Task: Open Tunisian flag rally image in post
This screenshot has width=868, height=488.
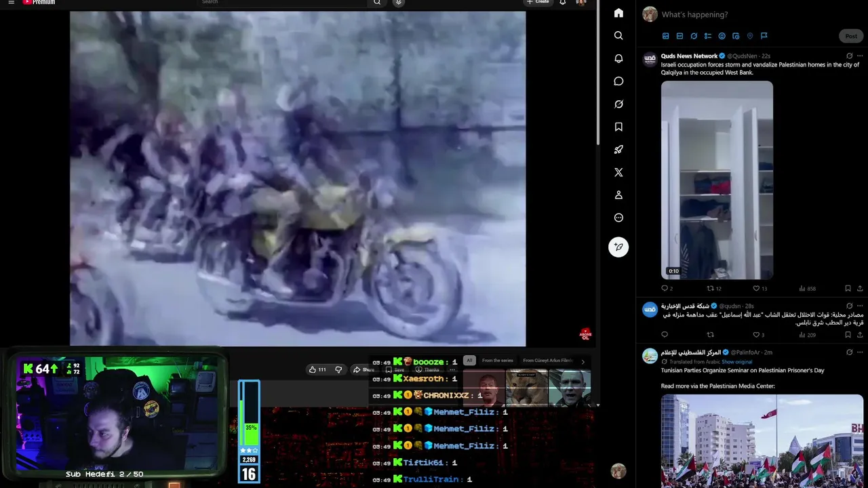Action: [762, 441]
